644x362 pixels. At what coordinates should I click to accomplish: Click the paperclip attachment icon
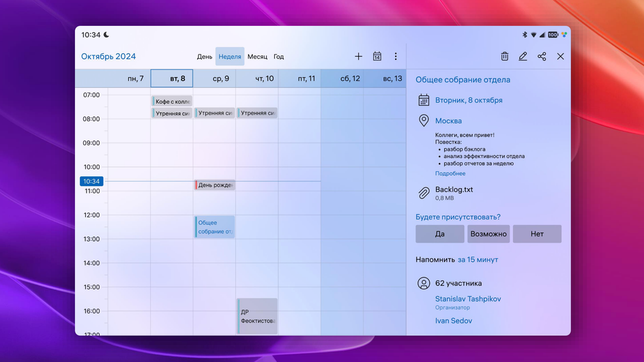pyautogui.click(x=424, y=193)
